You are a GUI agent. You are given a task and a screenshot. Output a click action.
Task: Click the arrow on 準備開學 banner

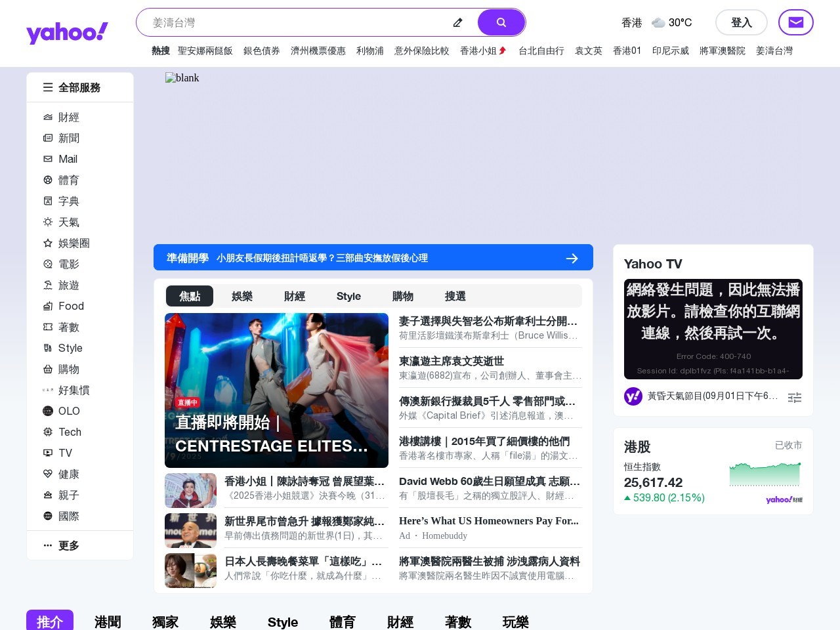572,258
